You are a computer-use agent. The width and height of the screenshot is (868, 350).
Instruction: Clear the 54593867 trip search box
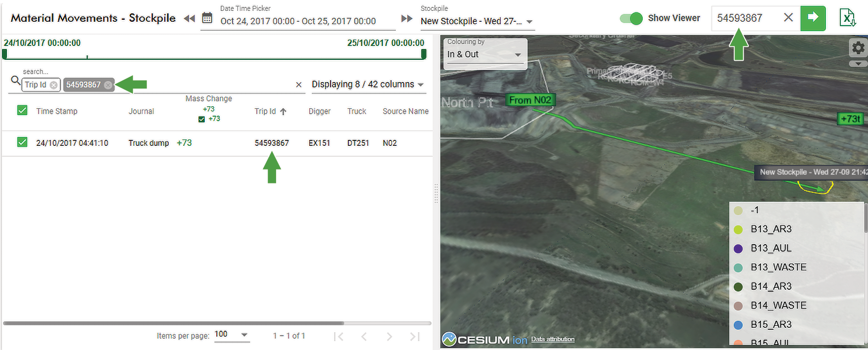(788, 18)
